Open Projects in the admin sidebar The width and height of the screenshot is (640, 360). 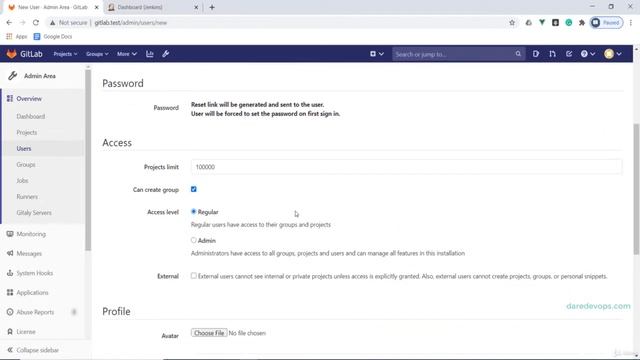pos(27,132)
